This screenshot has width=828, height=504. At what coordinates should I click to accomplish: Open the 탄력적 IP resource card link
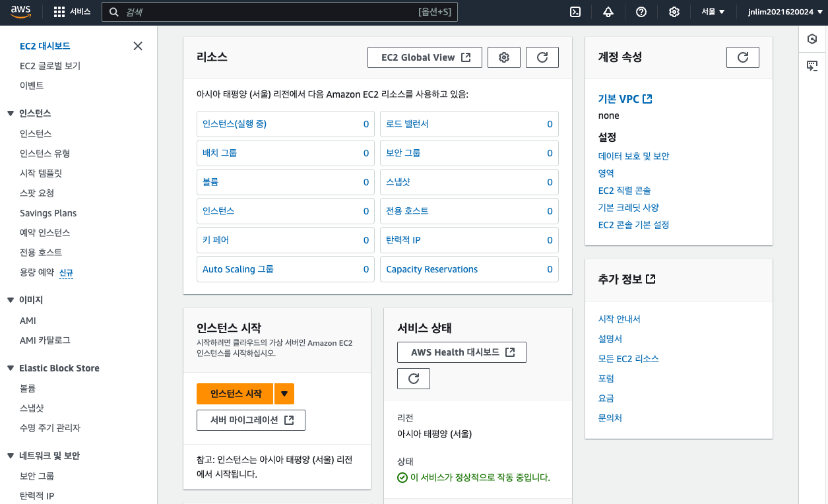coord(403,240)
